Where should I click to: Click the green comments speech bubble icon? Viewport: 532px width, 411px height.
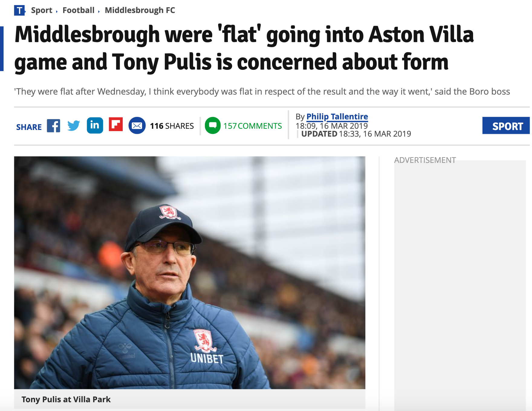coord(212,125)
